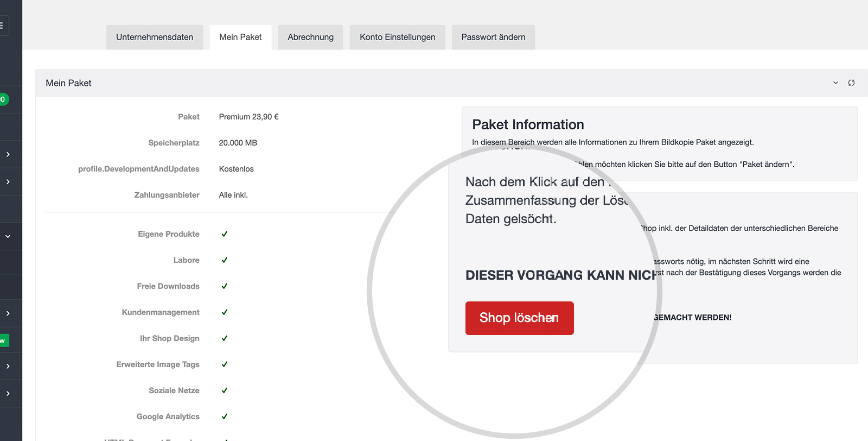Click the Alle inkl. value
This screenshot has height=441, width=868.
pos(233,195)
